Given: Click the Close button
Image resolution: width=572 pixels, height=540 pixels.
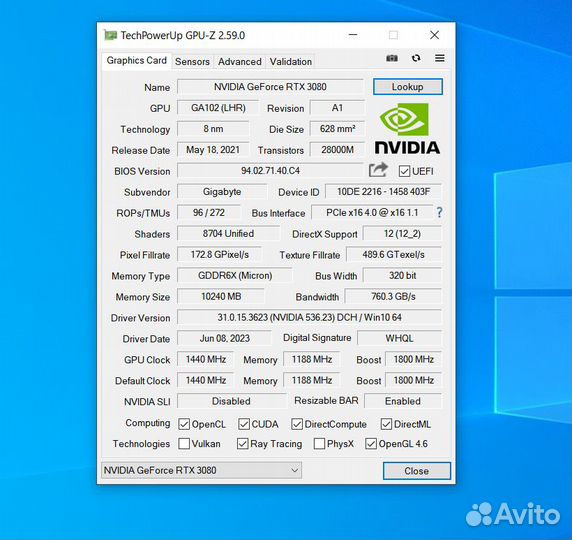Looking at the screenshot, I should point(417,471).
